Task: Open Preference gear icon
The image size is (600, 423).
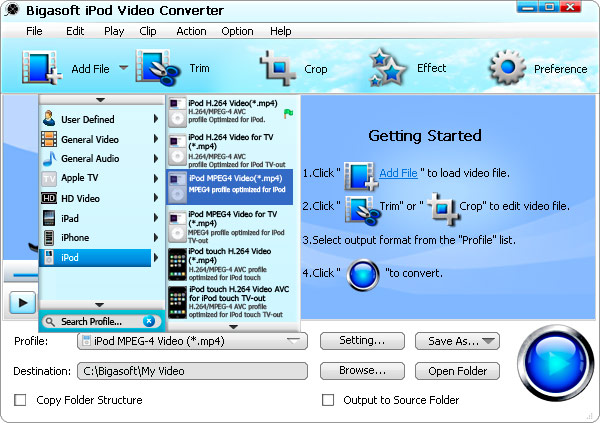Action: 507,67
